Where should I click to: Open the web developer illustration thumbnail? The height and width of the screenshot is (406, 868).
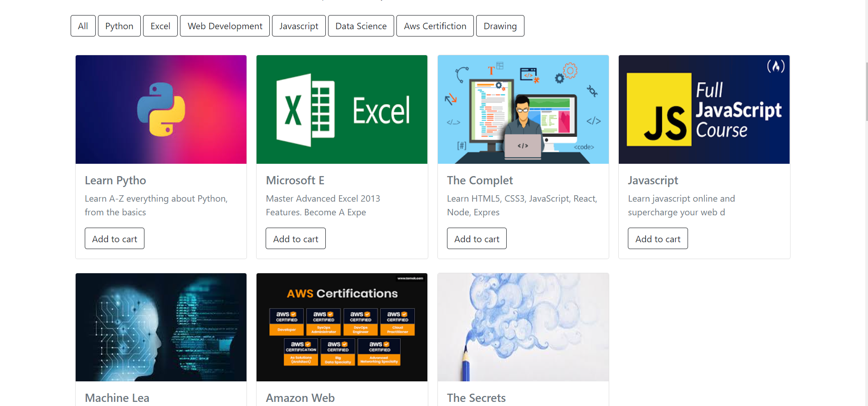click(x=523, y=109)
